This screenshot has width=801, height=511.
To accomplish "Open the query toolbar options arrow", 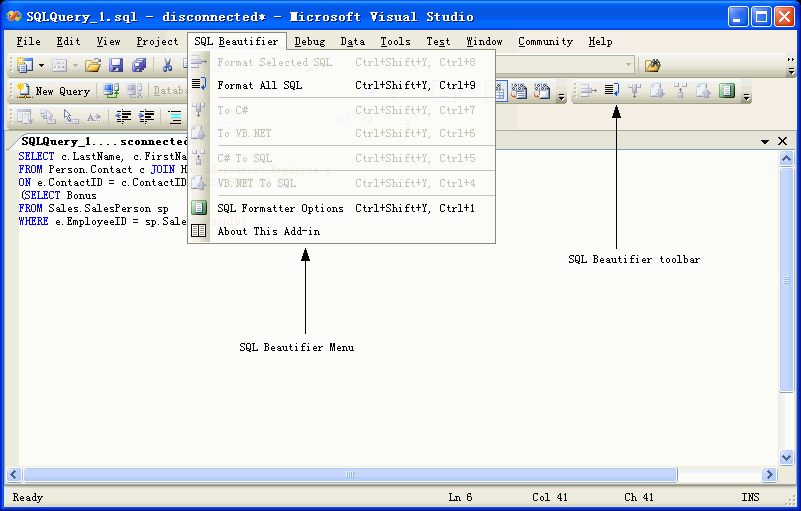I will (x=561, y=96).
